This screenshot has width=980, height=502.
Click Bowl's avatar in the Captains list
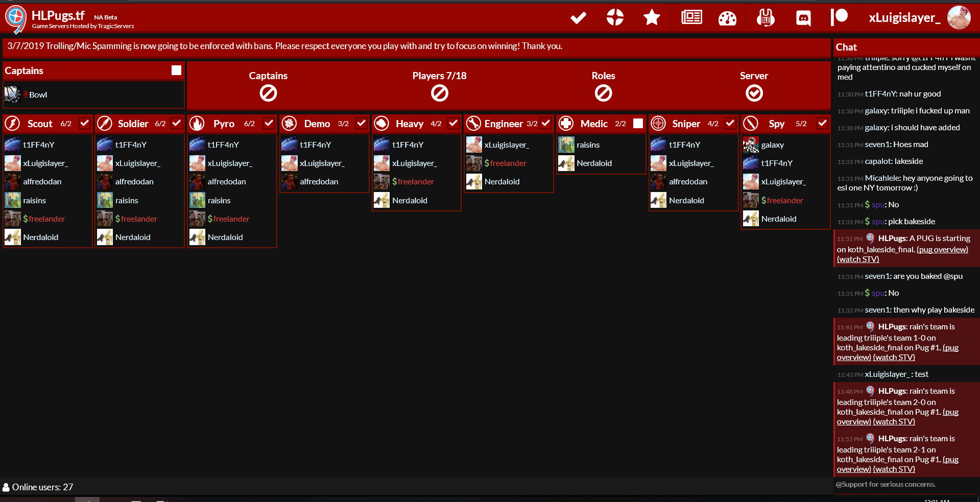12,94
